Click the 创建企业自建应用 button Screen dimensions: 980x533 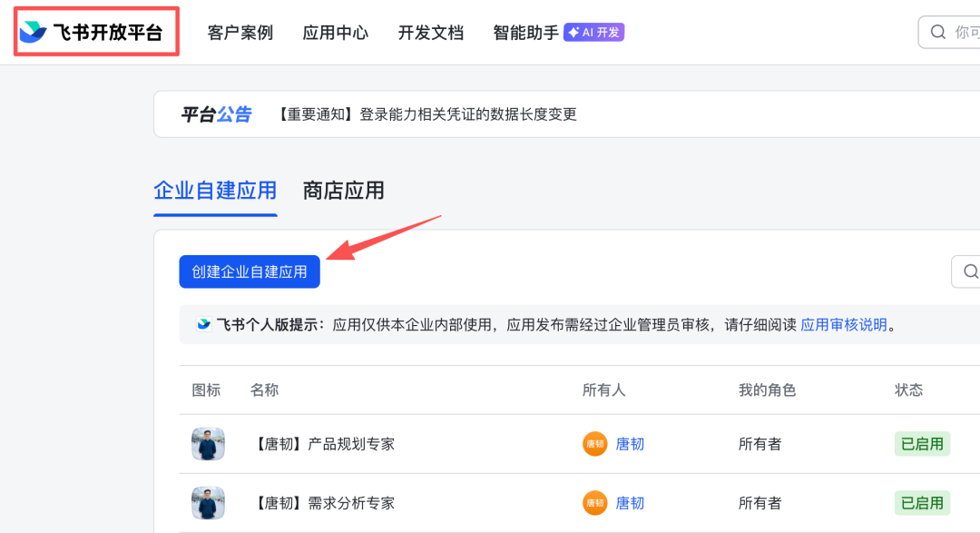click(x=250, y=271)
